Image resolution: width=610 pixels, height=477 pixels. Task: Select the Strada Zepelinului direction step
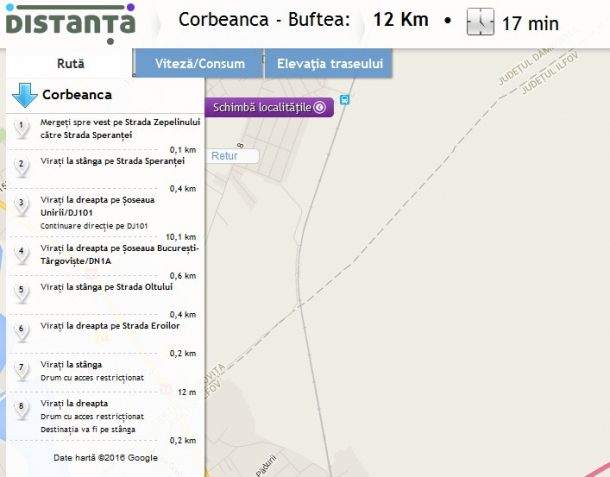coord(120,128)
